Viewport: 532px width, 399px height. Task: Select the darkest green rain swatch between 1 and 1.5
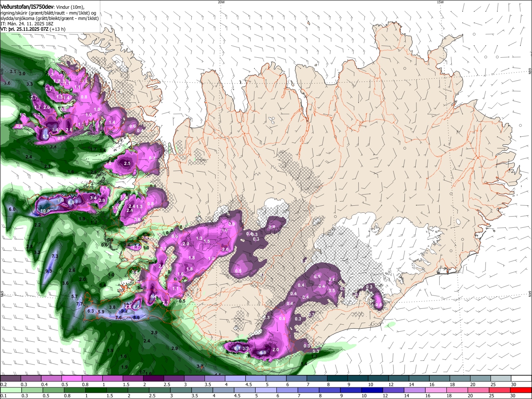[96, 390]
